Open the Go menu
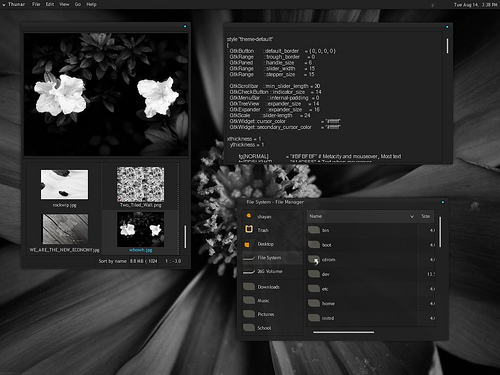Image resolution: width=500 pixels, height=375 pixels. click(78, 4)
